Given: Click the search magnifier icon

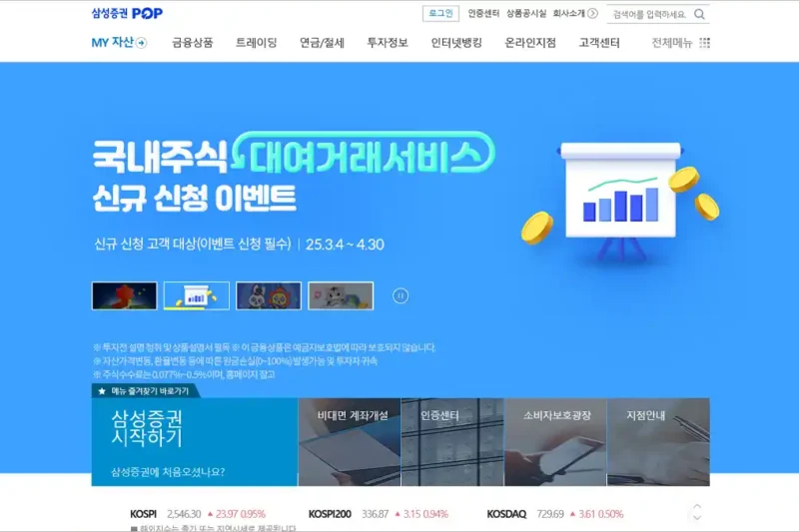Looking at the screenshot, I should click(x=700, y=14).
